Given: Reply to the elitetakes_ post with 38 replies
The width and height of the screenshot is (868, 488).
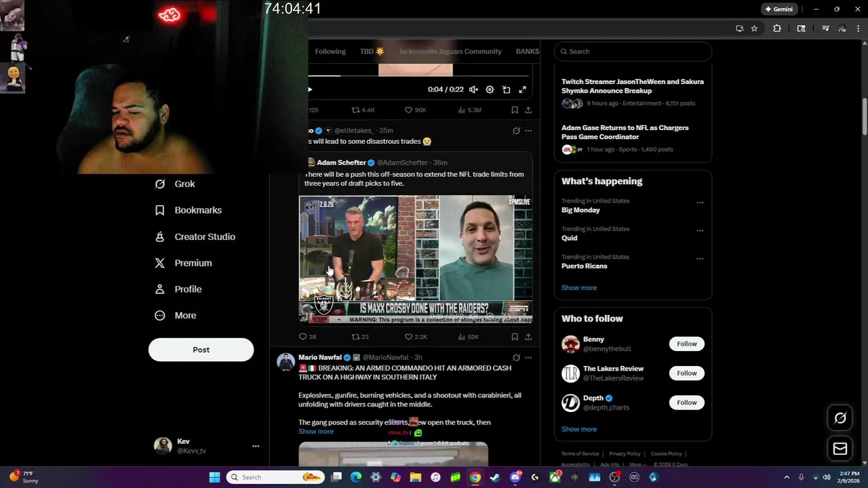Looking at the screenshot, I should click(x=307, y=337).
